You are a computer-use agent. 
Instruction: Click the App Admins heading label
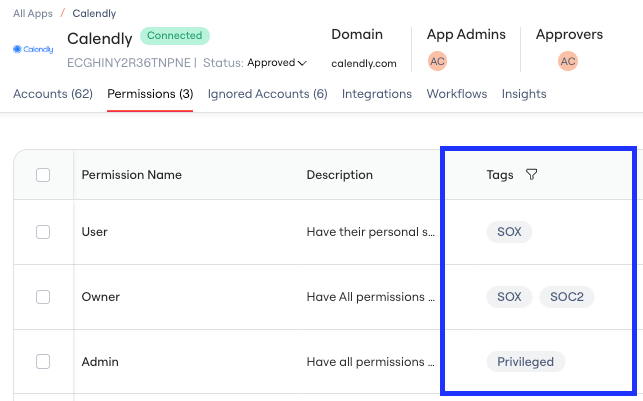(x=466, y=34)
